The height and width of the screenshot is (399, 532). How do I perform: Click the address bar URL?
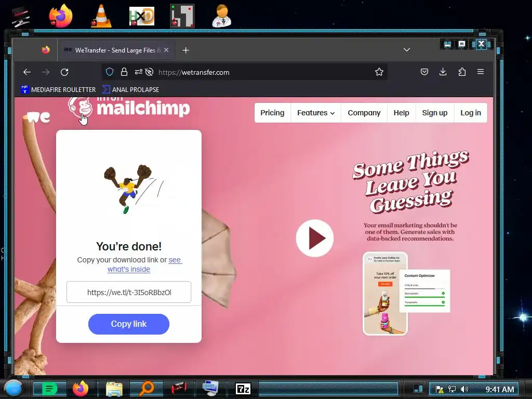tap(194, 72)
